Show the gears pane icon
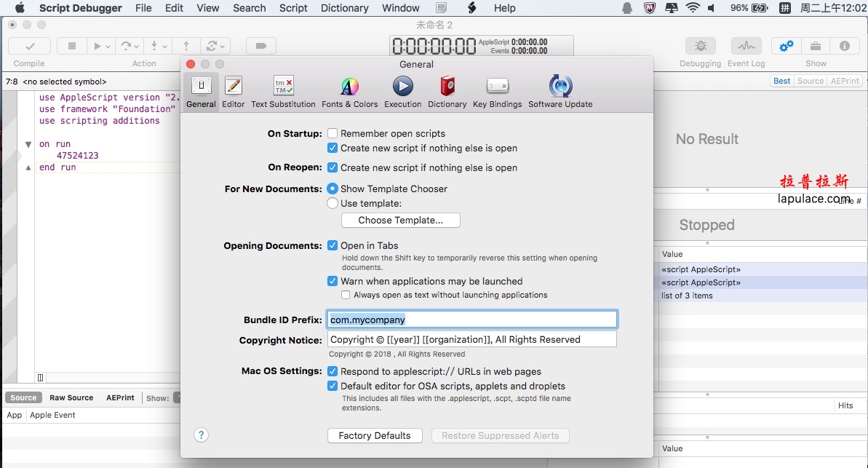Screen dimensions: 868x468 (786, 46)
